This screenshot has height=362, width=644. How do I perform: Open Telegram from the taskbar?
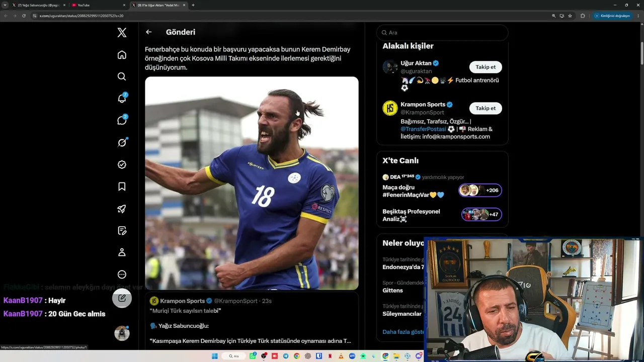[286, 356]
